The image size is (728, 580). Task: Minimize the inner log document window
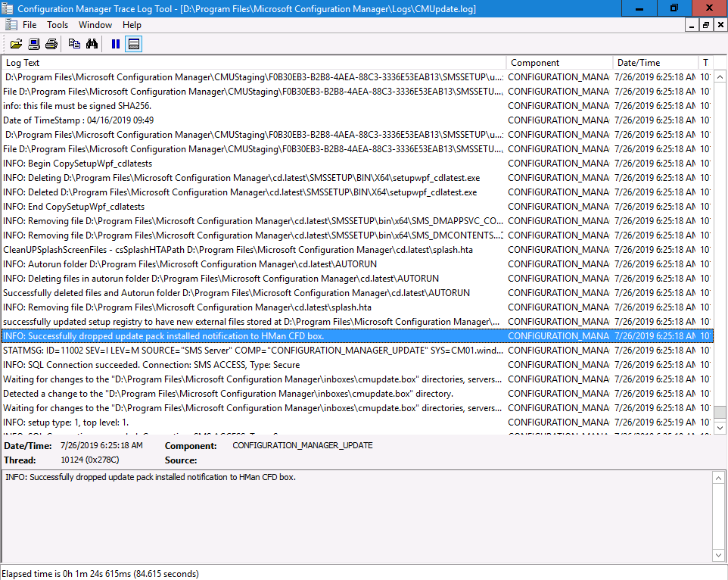tap(692, 25)
